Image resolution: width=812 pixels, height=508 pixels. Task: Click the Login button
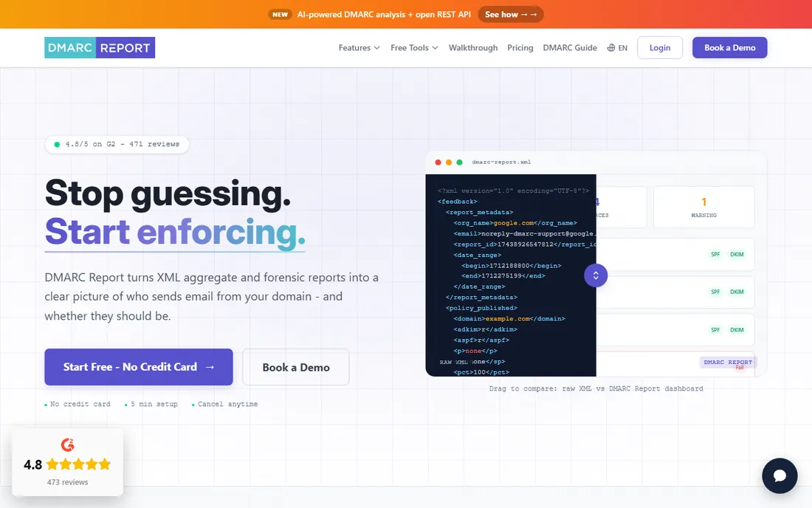click(x=660, y=48)
